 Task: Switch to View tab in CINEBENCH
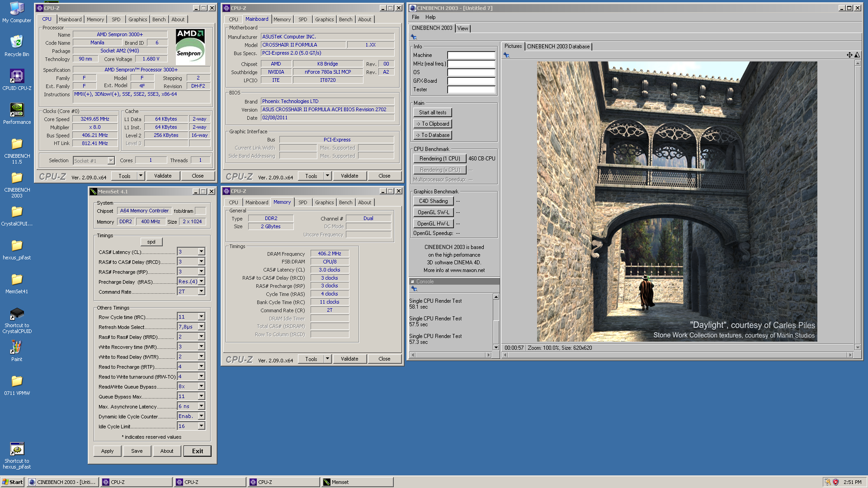click(x=462, y=28)
